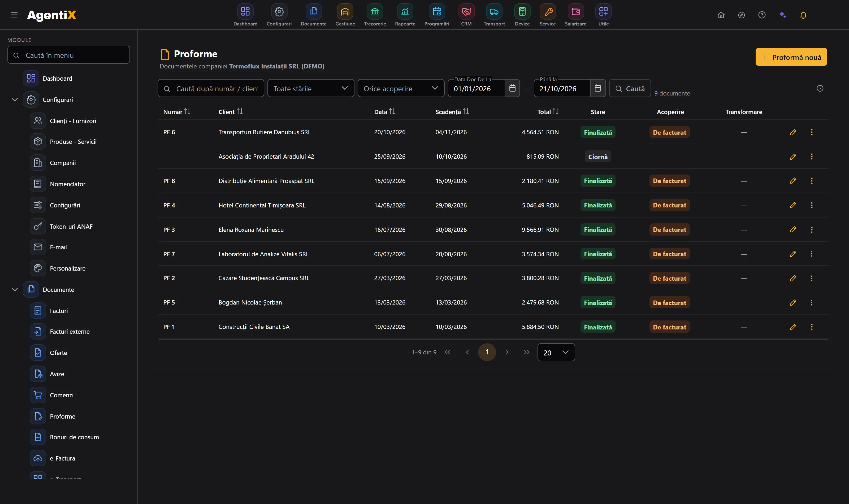This screenshot has width=849, height=504.
Task: Click the compass icon in header
Action: tap(741, 15)
